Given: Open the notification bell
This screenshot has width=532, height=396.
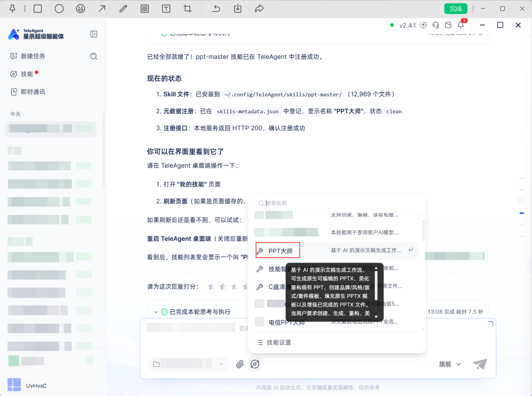Looking at the screenshot, I should click(461, 25).
